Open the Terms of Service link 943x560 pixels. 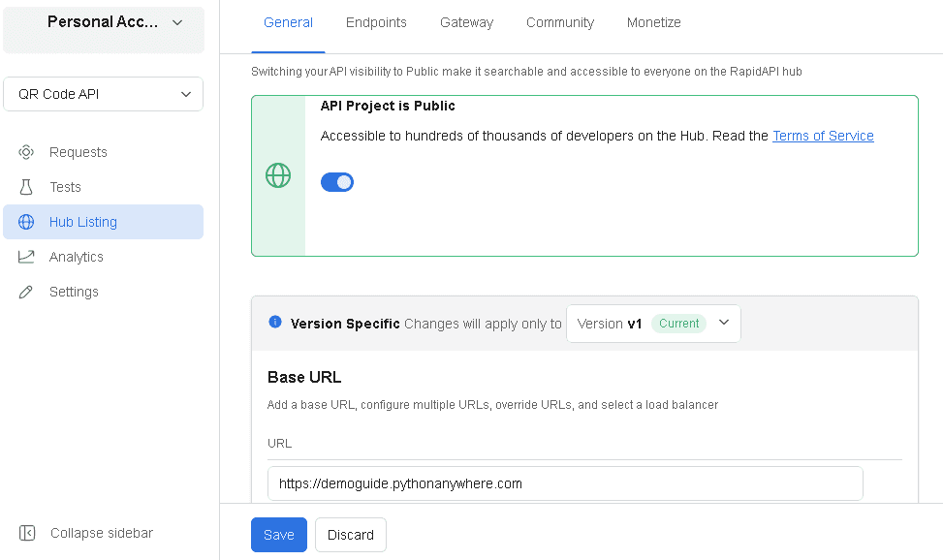tap(823, 136)
